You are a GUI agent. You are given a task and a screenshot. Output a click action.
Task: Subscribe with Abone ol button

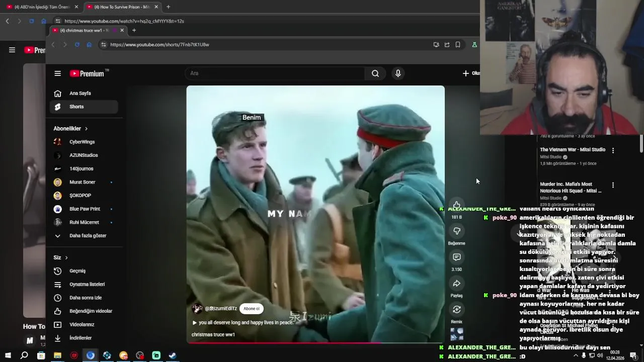[x=252, y=309]
